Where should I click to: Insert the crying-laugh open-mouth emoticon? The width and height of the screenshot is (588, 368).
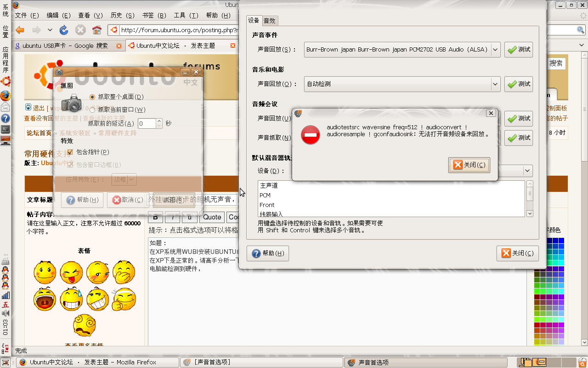tap(45, 299)
